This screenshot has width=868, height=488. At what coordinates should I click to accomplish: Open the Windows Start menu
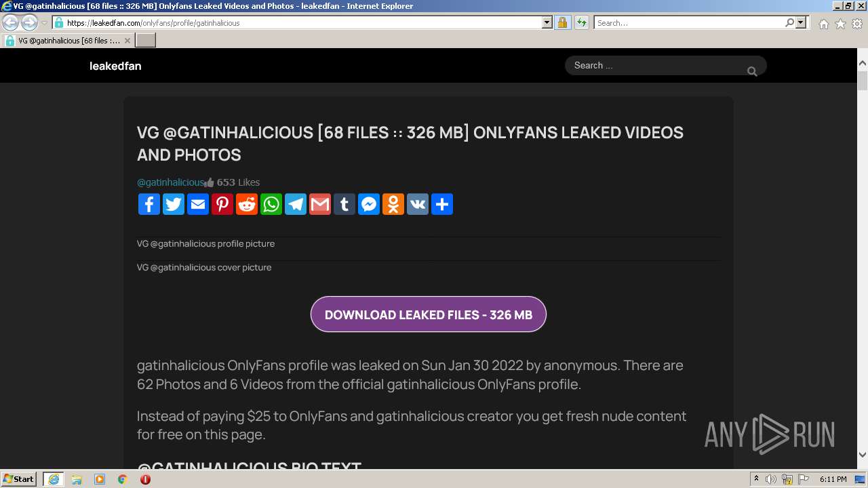tap(19, 479)
